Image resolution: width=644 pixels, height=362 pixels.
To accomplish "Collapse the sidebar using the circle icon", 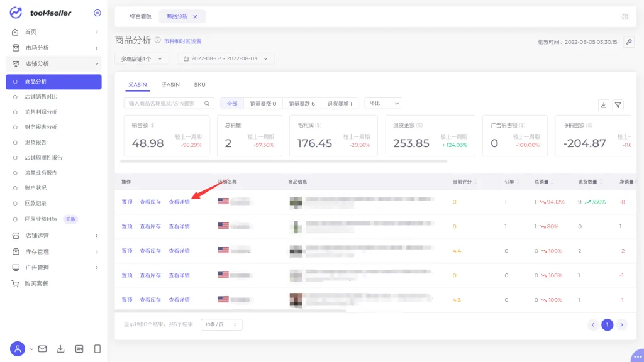I will pos(97,13).
